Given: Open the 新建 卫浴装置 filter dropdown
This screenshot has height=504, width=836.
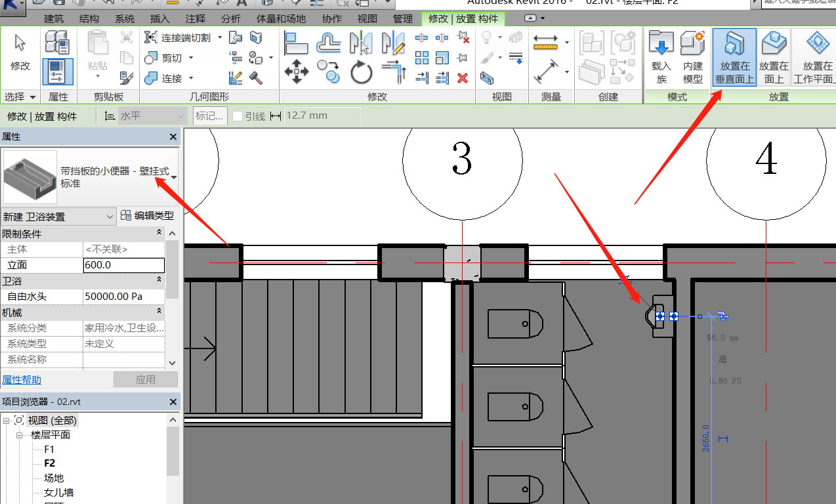Looking at the screenshot, I should click(110, 217).
